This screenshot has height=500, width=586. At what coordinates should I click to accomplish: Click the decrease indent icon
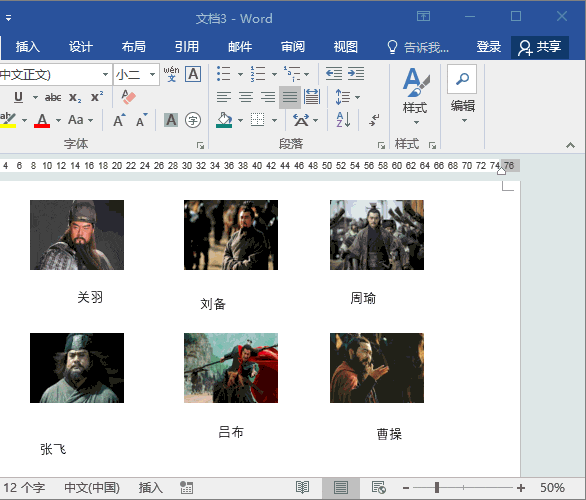click(x=334, y=74)
